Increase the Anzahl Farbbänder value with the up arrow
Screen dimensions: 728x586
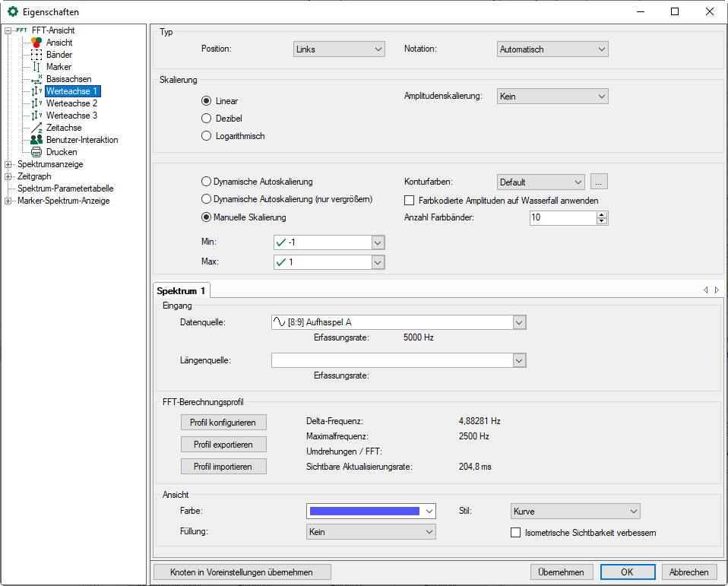602,215
